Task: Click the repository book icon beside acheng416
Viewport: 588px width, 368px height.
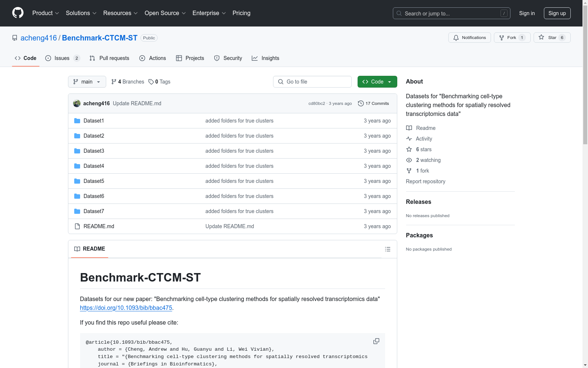Action: (15, 38)
